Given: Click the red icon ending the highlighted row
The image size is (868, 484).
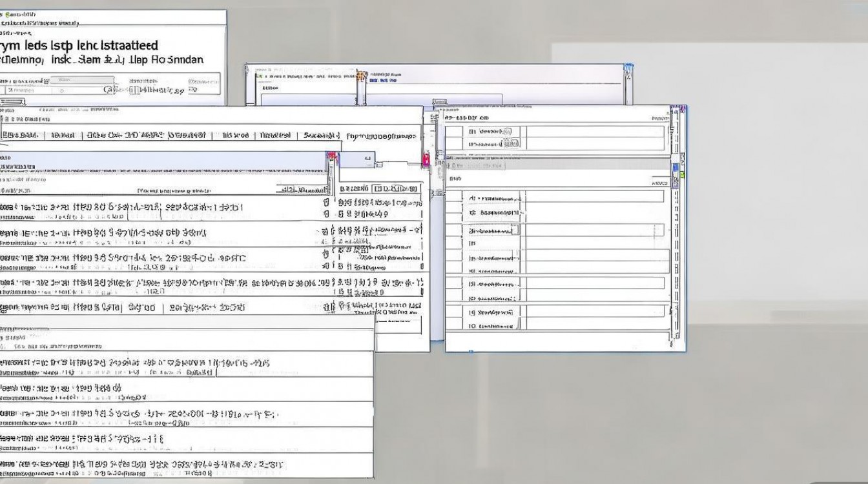Looking at the screenshot, I should 333,157.
